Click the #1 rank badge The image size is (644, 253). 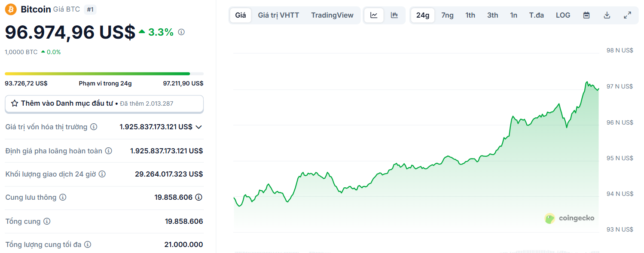90,9
